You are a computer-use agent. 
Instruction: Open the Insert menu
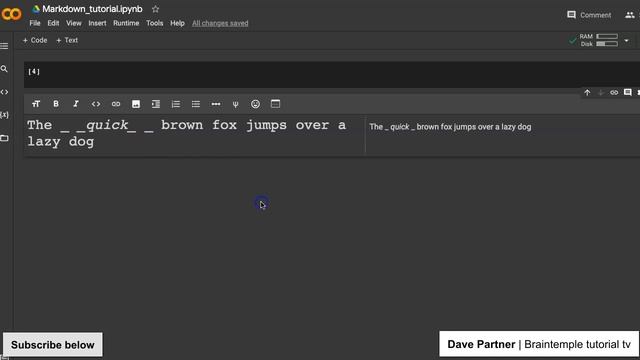tap(97, 23)
